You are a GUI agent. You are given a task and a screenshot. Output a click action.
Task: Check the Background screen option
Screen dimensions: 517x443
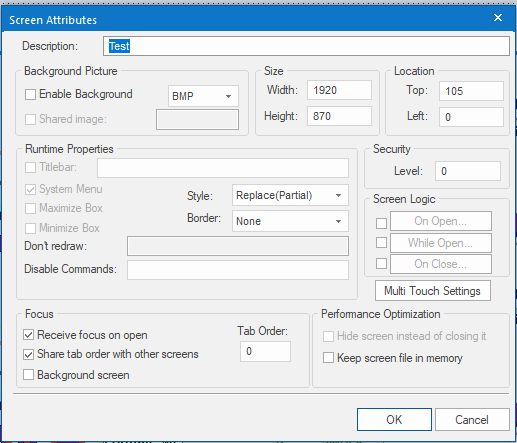point(29,375)
